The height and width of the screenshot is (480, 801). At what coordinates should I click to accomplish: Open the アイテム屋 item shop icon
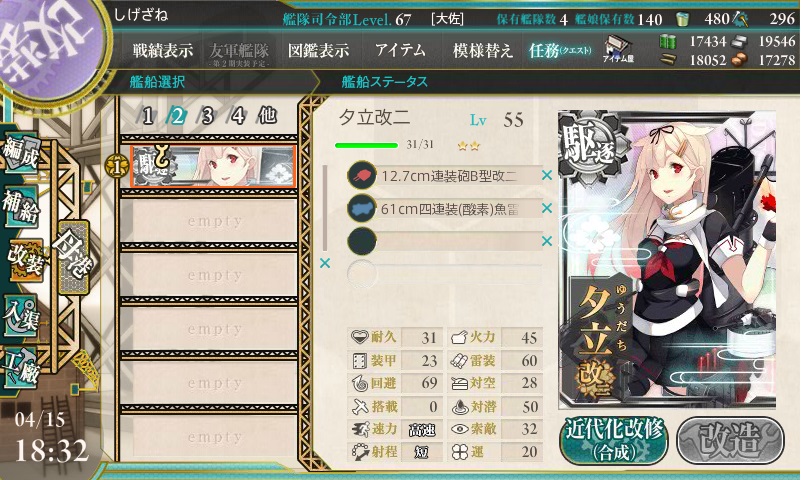pyautogui.click(x=618, y=49)
